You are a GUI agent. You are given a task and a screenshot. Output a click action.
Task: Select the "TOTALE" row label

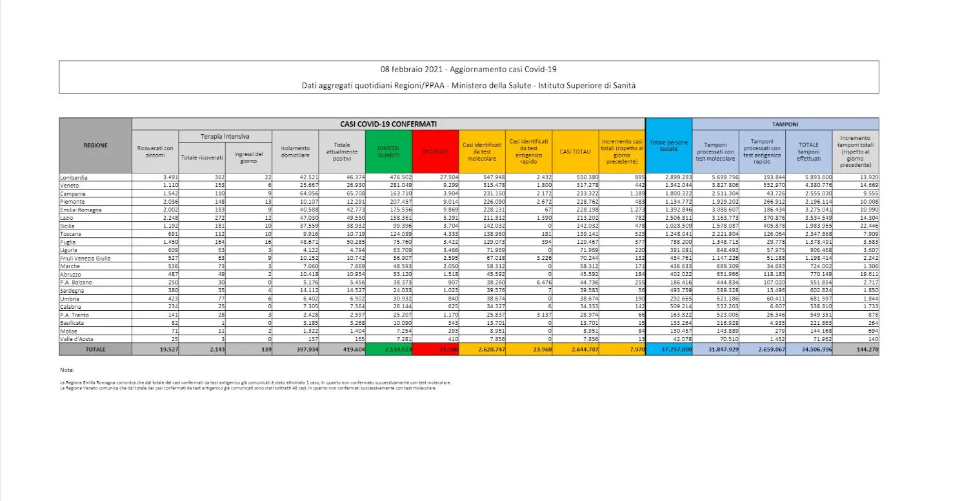[95, 349]
